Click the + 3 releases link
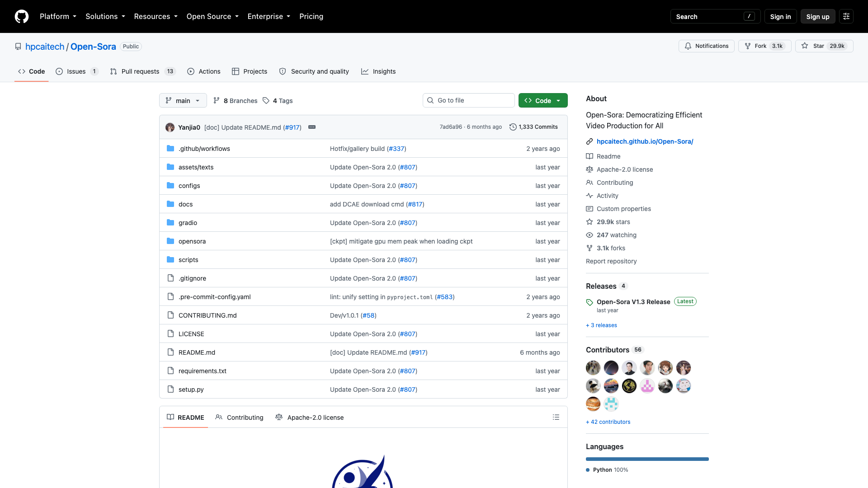The width and height of the screenshot is (868, 488). 601,325
